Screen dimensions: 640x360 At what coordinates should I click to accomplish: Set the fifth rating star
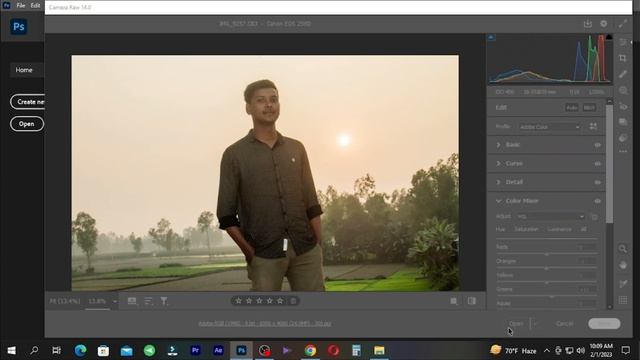(280, 301)
